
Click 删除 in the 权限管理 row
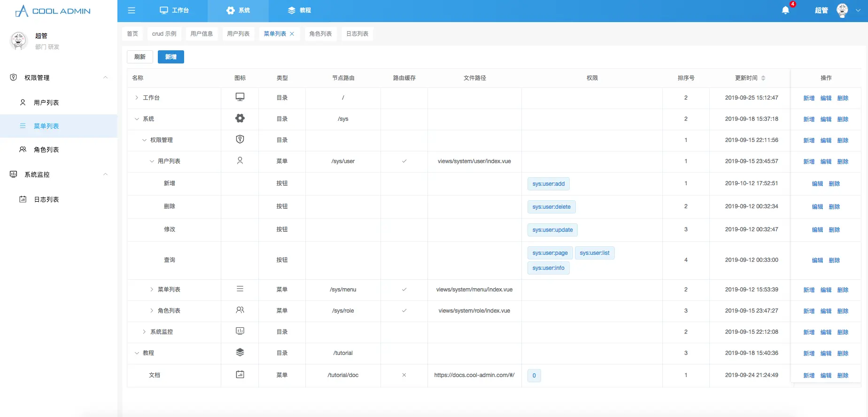click(843, 141)
